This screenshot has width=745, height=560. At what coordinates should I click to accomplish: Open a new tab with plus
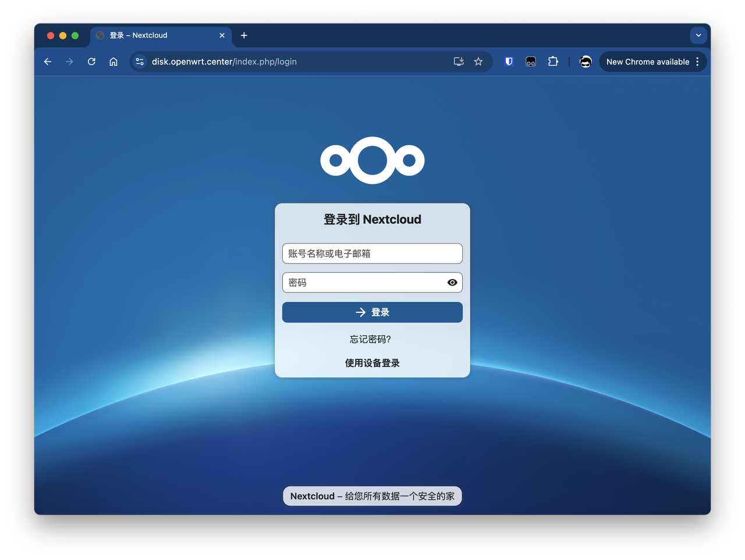(244, 35)
